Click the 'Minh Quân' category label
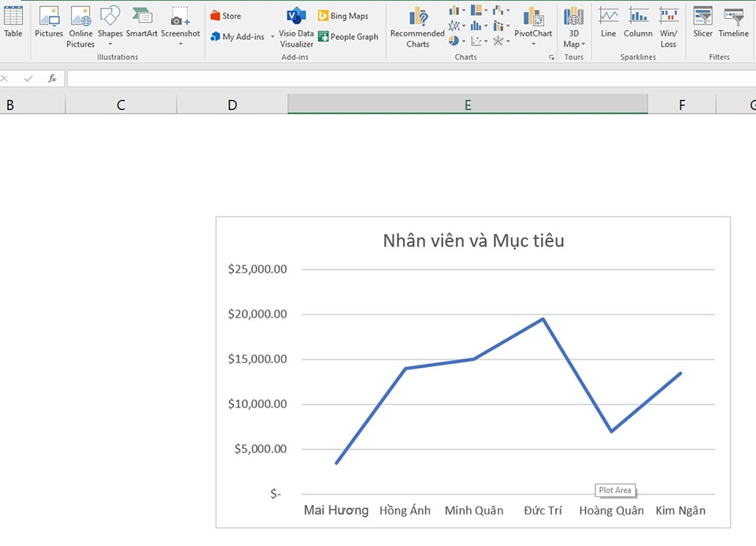The width and height of the screenshot is (756, 546). coord(474,511)
